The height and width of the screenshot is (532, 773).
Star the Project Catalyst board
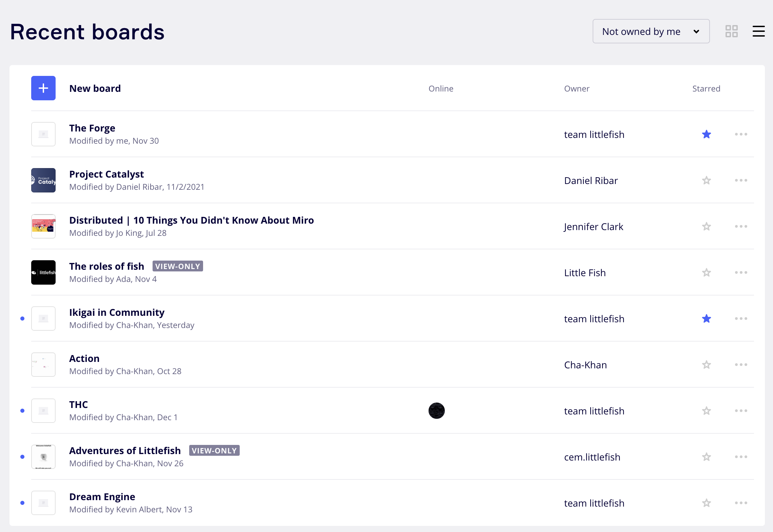click(x=707, y=181)
